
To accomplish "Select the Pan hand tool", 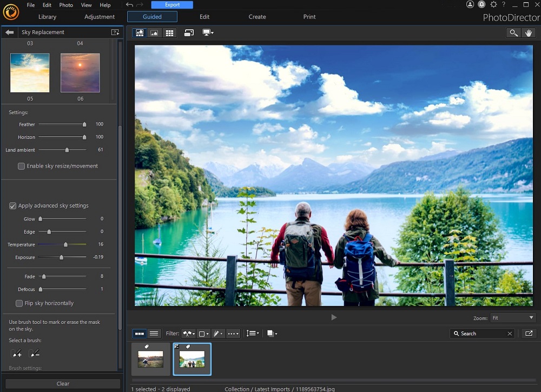I will (529, 32).
